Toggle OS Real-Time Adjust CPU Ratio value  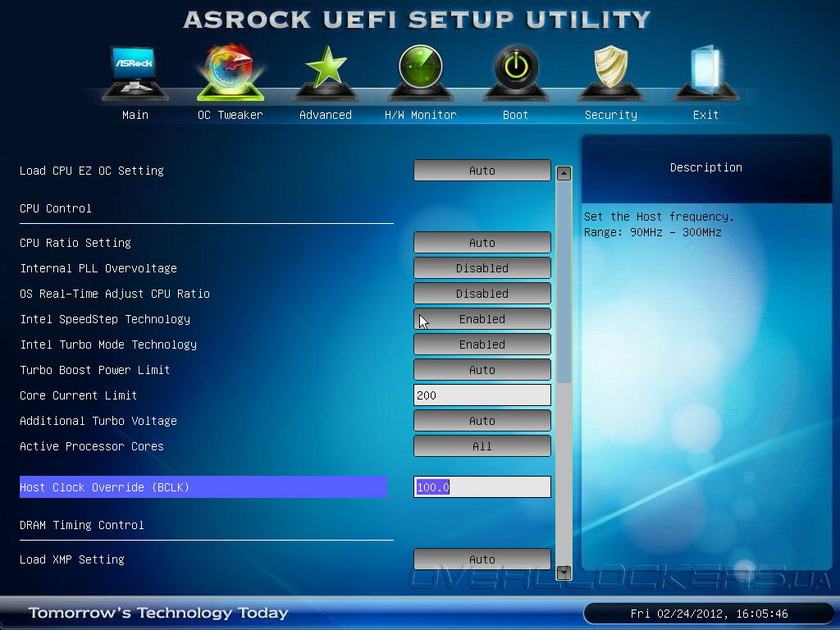click(482, 294)
